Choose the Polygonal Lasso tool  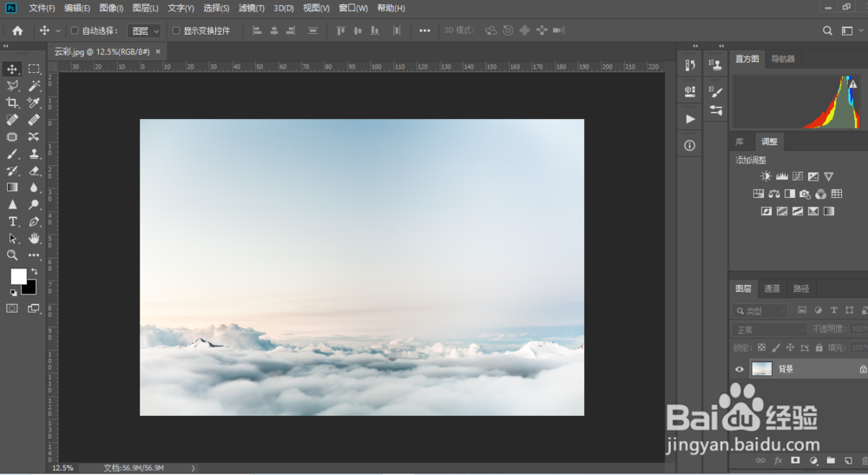pyautogui.click(x=11, y=86)
